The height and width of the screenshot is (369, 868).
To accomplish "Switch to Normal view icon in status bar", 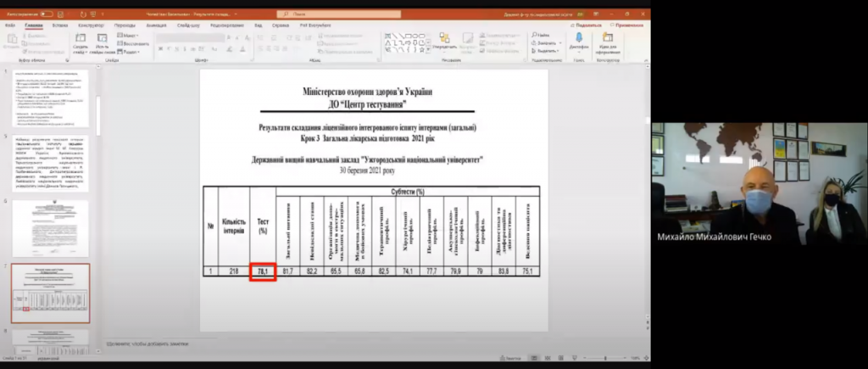I will [x=534, y=359].
